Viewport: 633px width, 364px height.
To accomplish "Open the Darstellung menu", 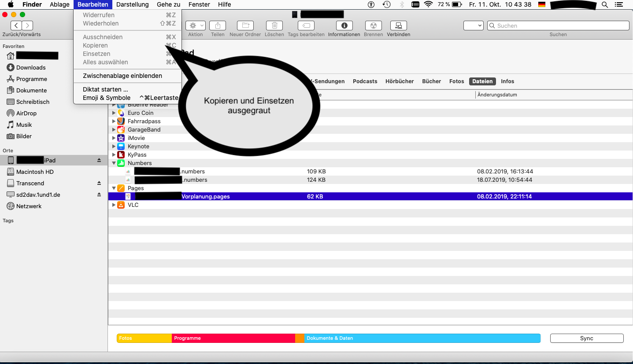I will (133, 4).
